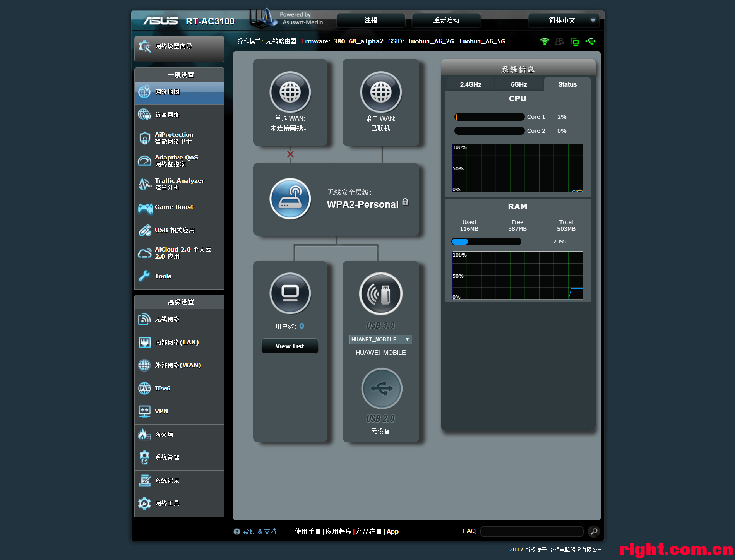The height and width of the screenshot is (560, 735).
Task: Click the RAM usage progress bar
Action: pyautogui.click(x=486, y=241)
